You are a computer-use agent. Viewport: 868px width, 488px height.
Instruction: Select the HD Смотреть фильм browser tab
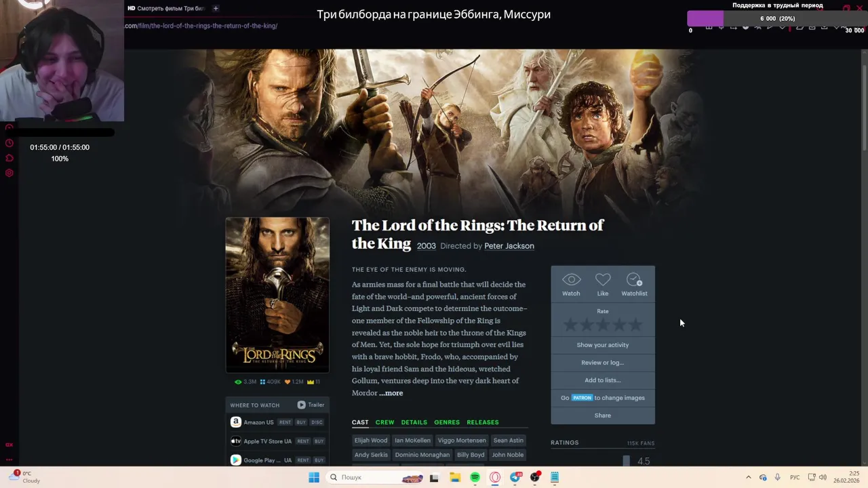coord(166,8)
